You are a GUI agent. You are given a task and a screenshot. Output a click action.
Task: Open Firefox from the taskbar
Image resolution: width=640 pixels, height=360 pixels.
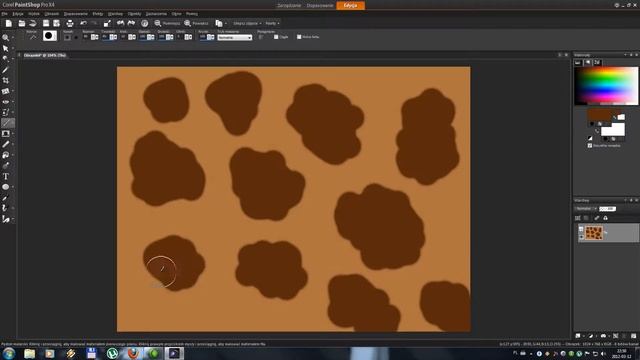(x=133, y=353)
